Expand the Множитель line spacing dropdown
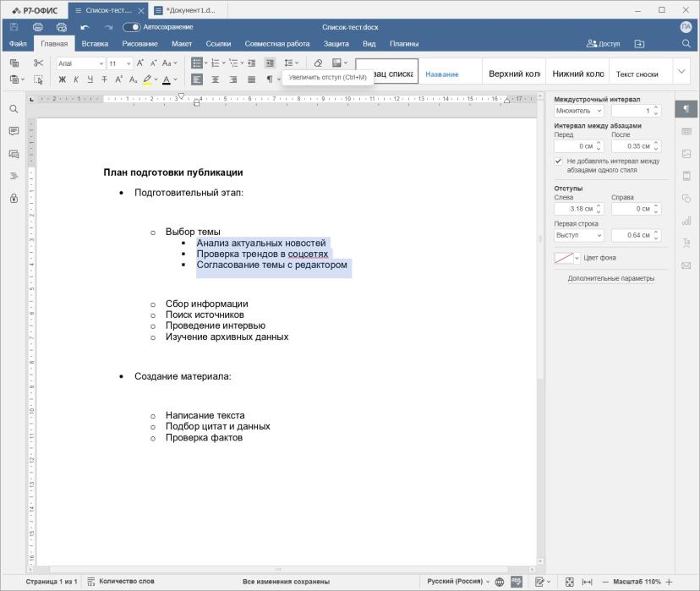 (578, 111)
